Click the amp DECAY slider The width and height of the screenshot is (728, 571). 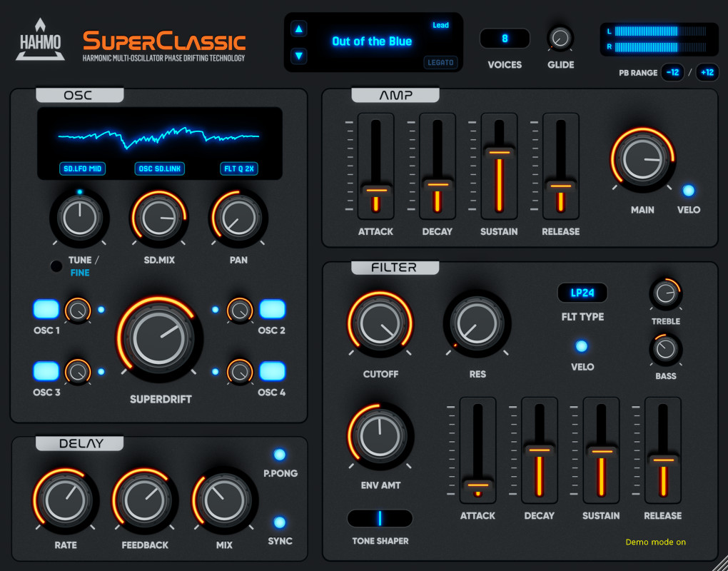pos(438,166)
